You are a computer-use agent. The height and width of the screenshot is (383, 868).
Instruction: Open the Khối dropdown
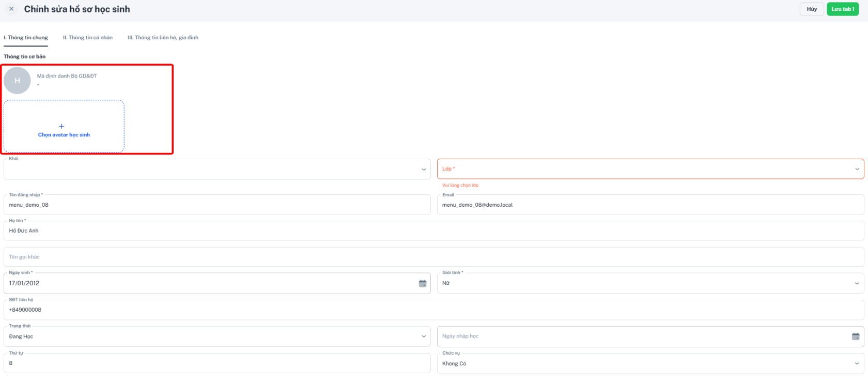(217, 169)
